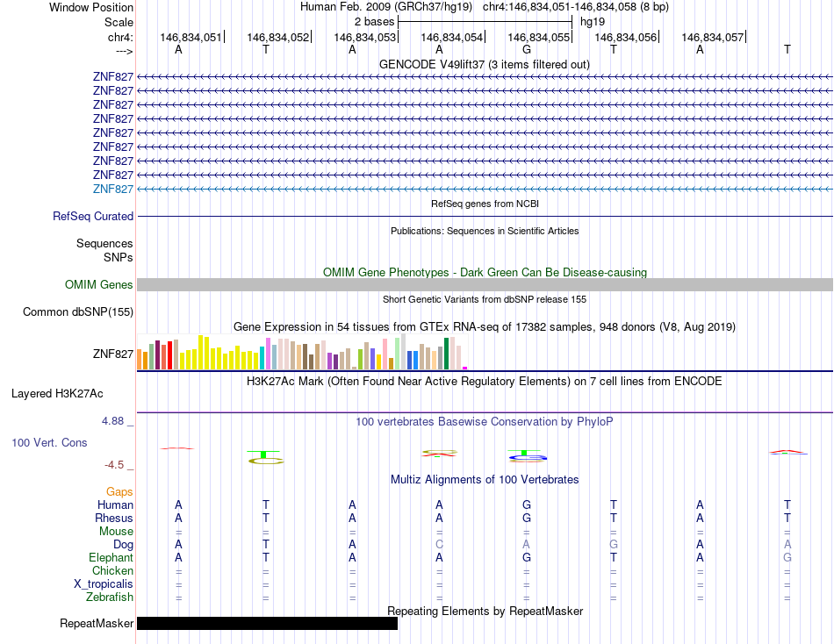Click the green-blue conservation logo under 146,834,055
834x644 pixels.
pos(527,455)
